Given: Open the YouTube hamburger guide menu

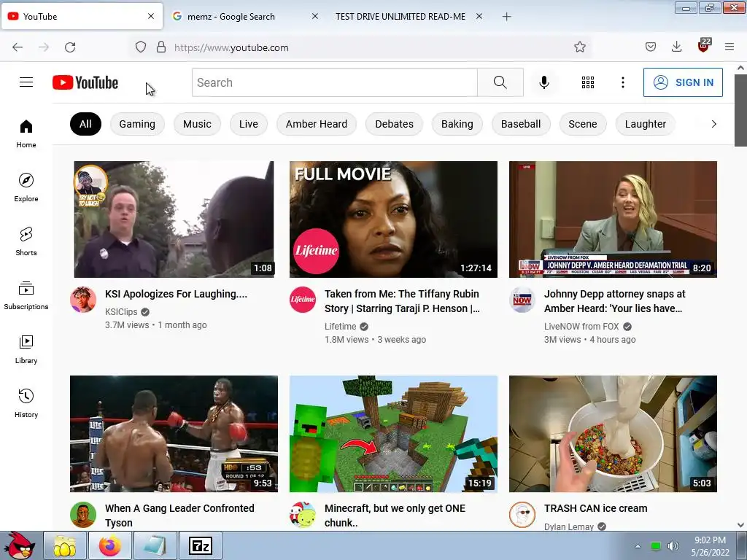Looking at the screenshot, I should click(x=26, y=82).
